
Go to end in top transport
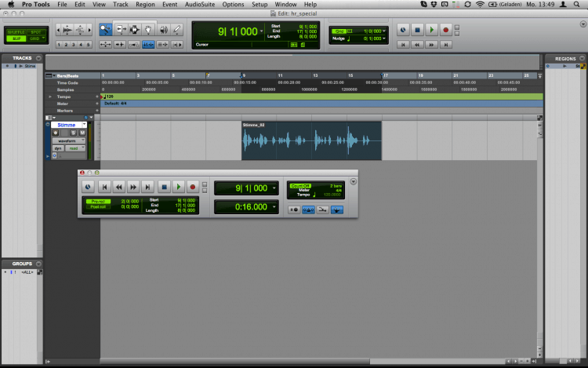(x=446, y=45)
